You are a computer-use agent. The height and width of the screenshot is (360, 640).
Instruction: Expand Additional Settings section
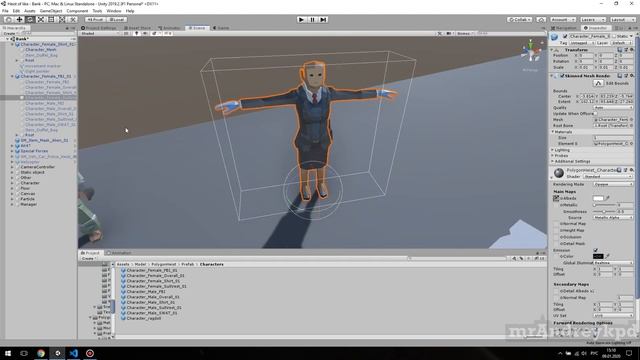tap(571, 162)
